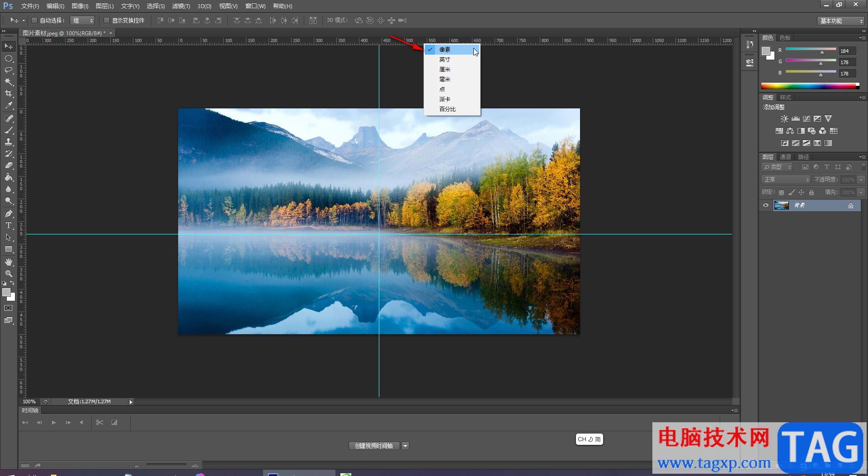Enable the Auto-Select checkbox
Screen dimensions: 868x476
[x=34, y=20]
